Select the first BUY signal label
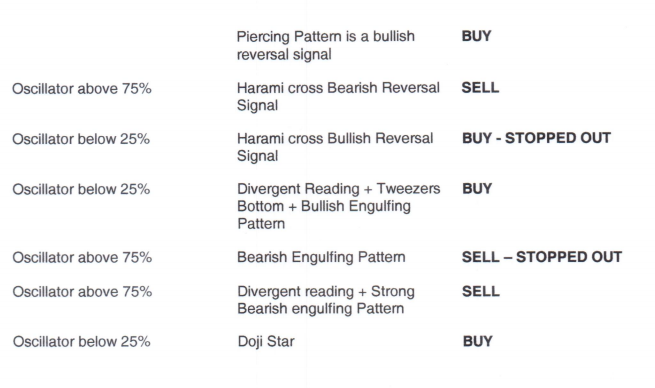Viewport: 655px width, 388px height. [x=476, y=36]
